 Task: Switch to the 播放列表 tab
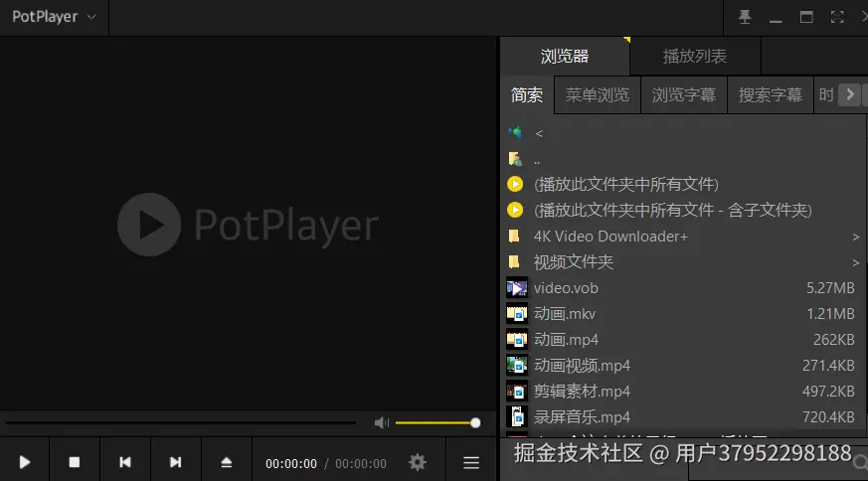[695, 56]
